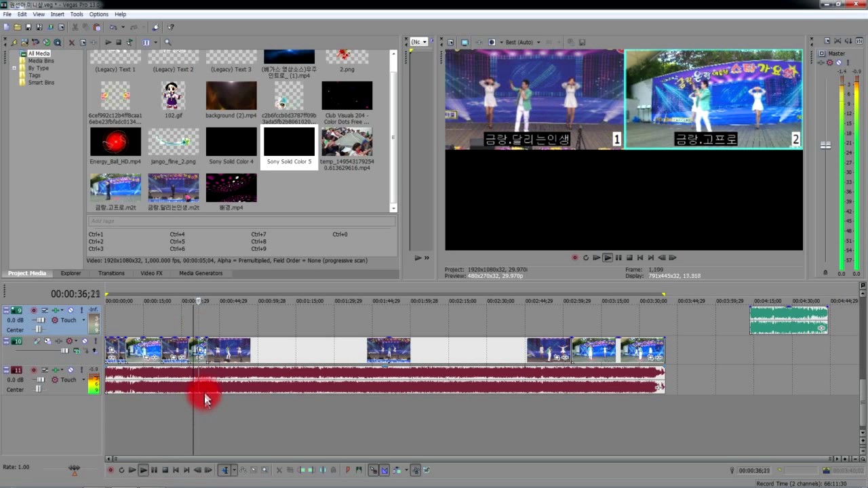Select the Zoom Edit tool below the timeline

pyautogui.click(x=264, y=470)
